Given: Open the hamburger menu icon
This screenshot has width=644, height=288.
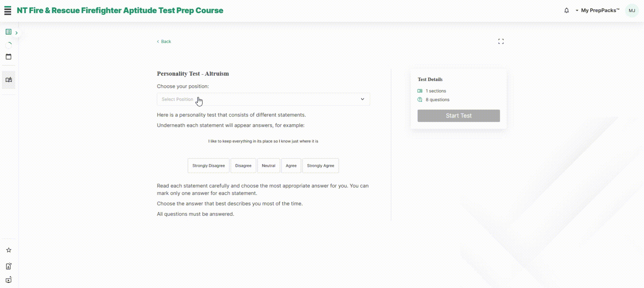Looking at the screenshot, I should coord(8,10).
